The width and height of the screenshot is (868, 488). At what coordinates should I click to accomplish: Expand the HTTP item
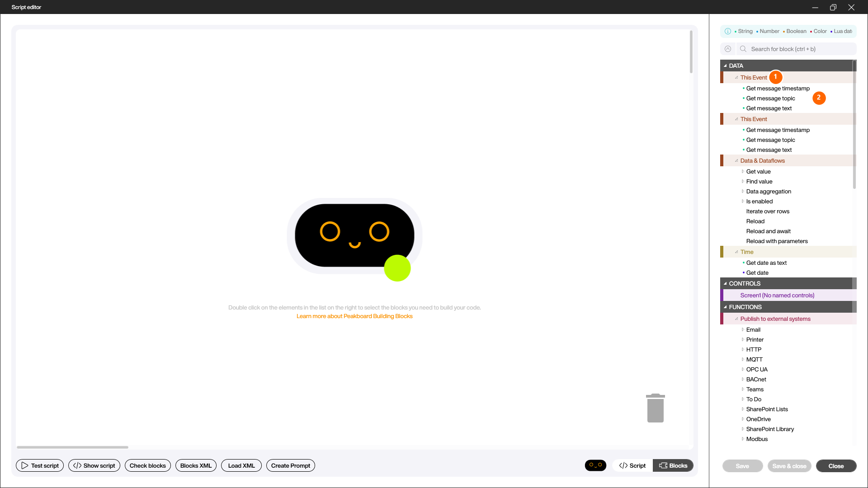point(743,349)
